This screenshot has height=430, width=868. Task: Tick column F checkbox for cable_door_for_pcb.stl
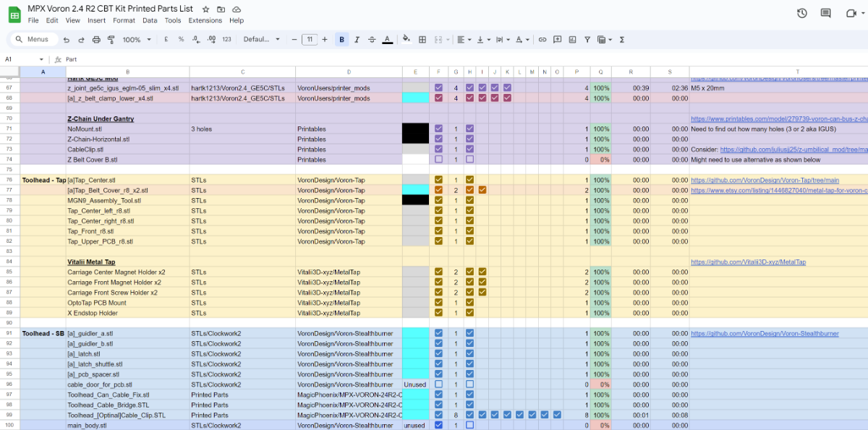(x=438, y=384)
